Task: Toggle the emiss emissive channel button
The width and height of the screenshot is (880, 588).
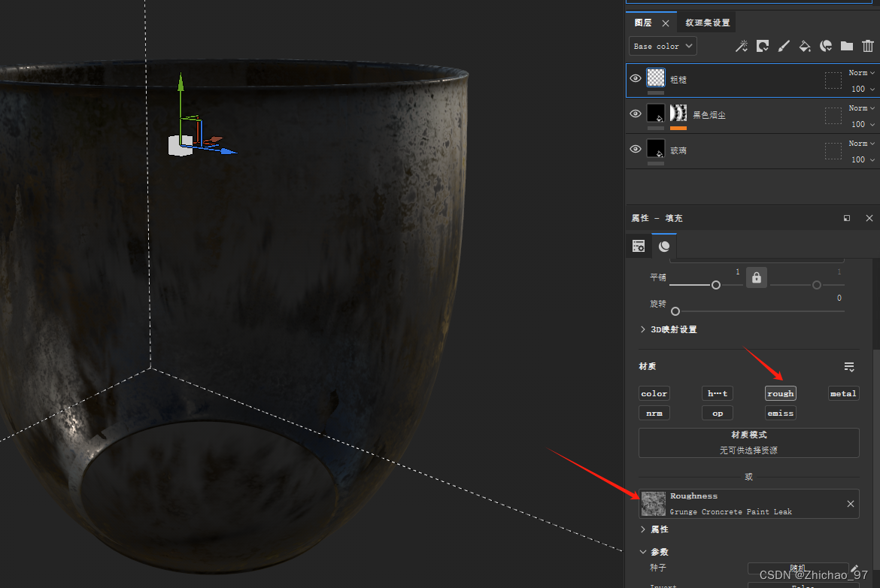Action: [x=781, y=413]
